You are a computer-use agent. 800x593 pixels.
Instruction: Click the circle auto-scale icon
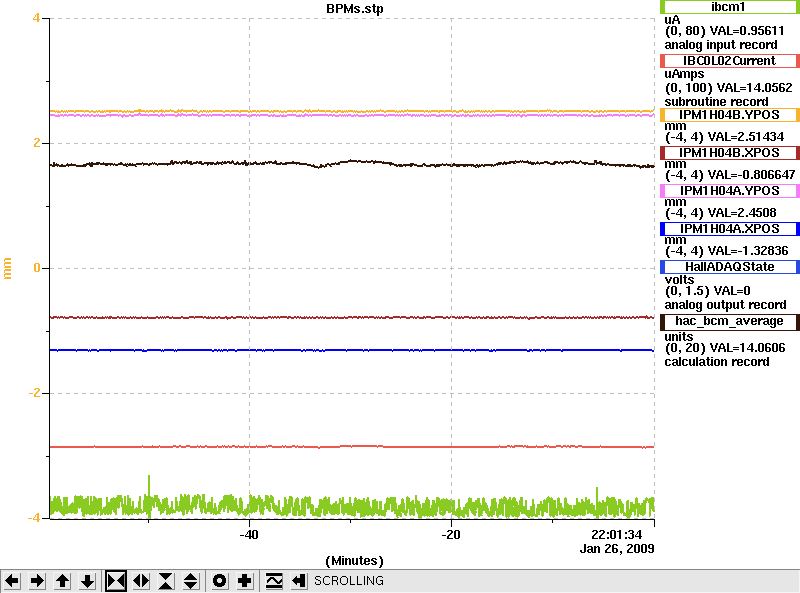click(x=219, y=581)
